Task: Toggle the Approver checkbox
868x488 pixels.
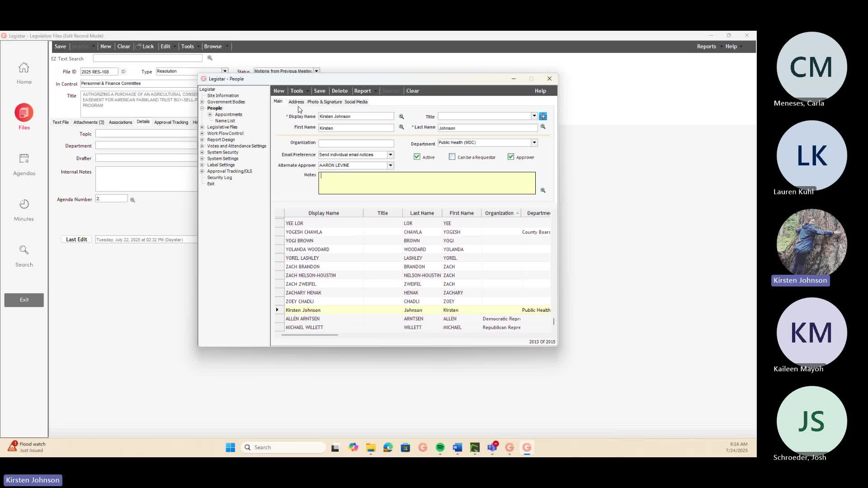Action: (511, 157)
